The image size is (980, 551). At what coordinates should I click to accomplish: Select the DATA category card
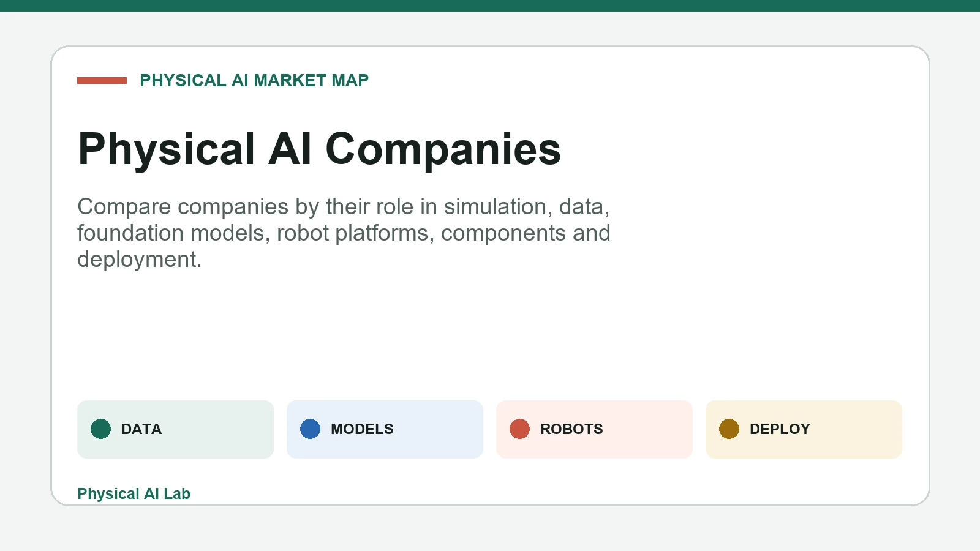(175, 429)
